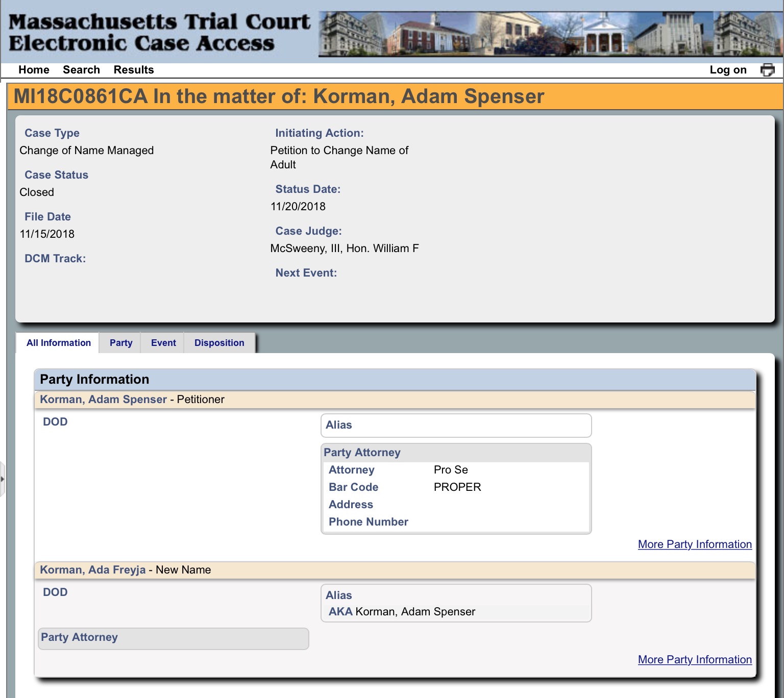Click 'Petition to Change Name of Adult' text
This screenshot has width=784, height=698.
click(x=339, y=158)
